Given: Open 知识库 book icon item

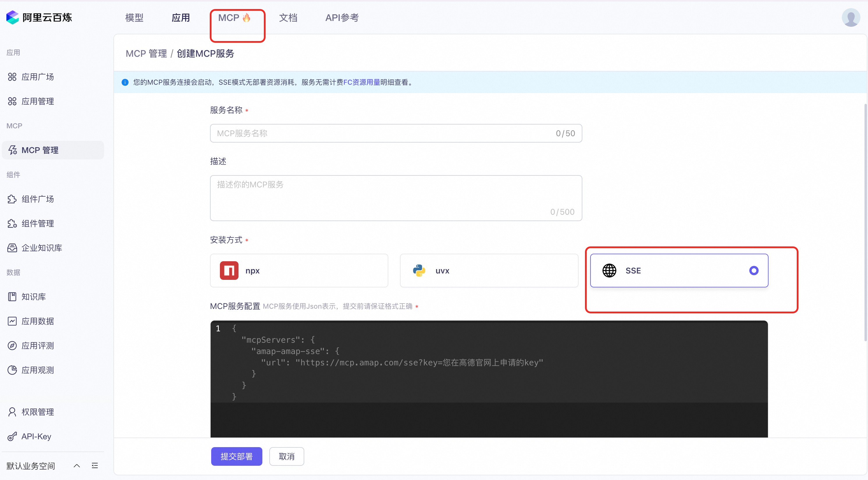Looking at the screenshot, I should pyautogui.click(x=33, y=297).
